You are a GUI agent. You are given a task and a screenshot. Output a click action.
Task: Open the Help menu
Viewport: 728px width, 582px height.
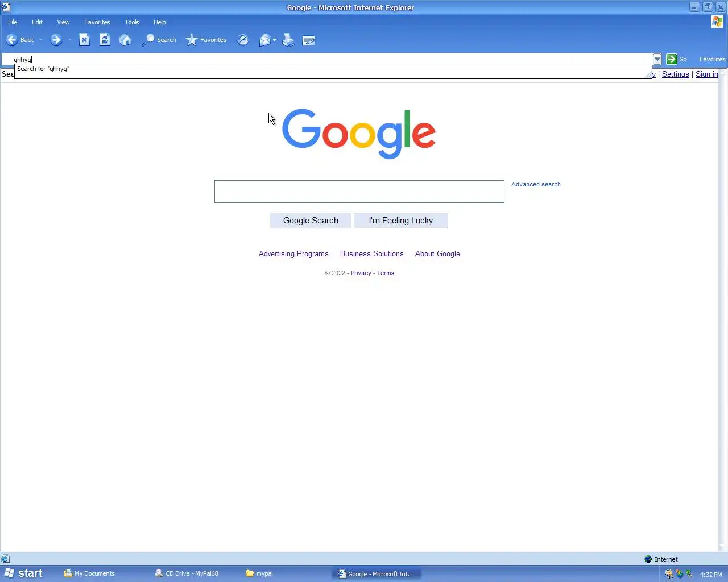[x=160, y=22]
